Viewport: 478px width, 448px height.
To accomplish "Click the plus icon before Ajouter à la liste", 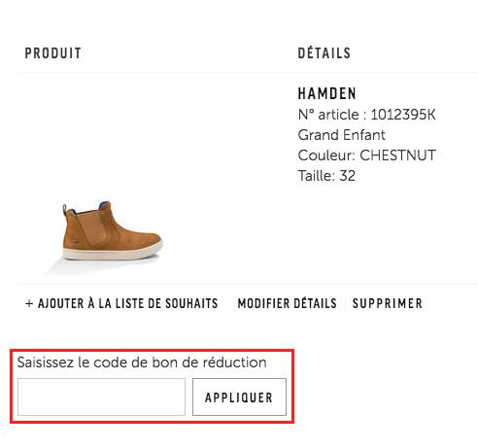I will (x=29, y=303).
